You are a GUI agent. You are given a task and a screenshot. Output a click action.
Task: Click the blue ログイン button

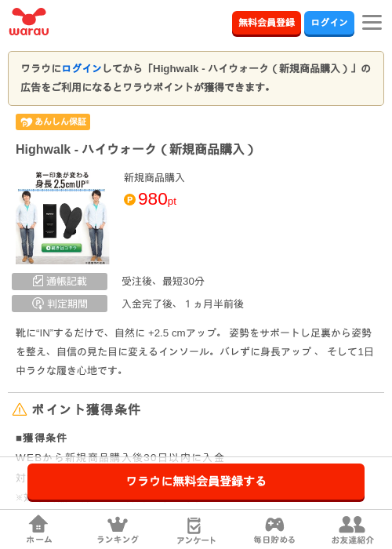[x=329, y=23]
